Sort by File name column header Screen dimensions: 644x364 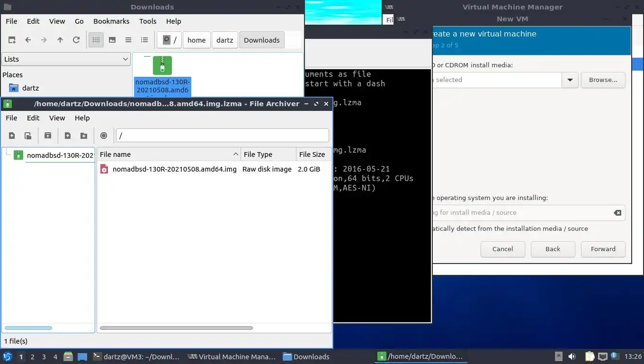pos(169,155)
